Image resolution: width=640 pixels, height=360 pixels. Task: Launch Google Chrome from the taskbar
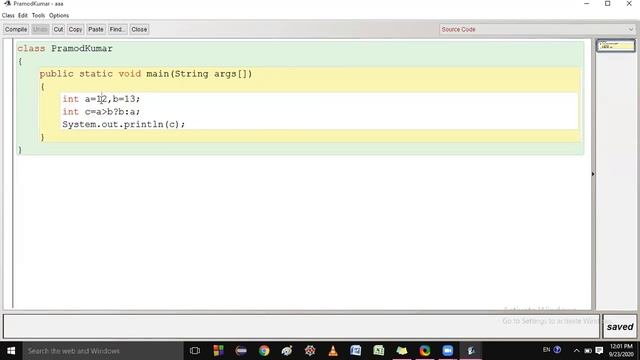pyautogui.click(x=264, y=351)
